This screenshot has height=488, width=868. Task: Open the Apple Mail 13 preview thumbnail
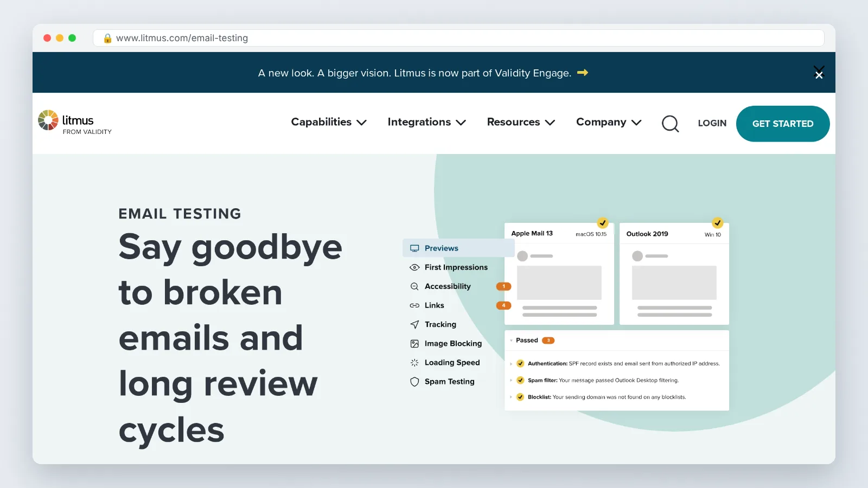tap(559, 274)
